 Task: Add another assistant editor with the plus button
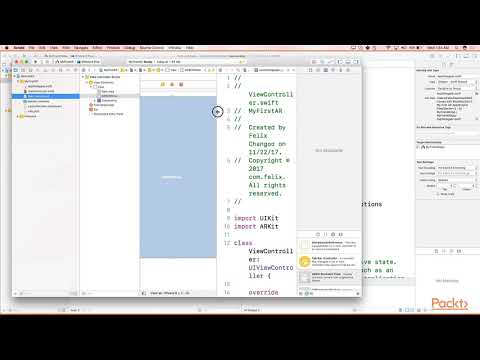(288, 70)
